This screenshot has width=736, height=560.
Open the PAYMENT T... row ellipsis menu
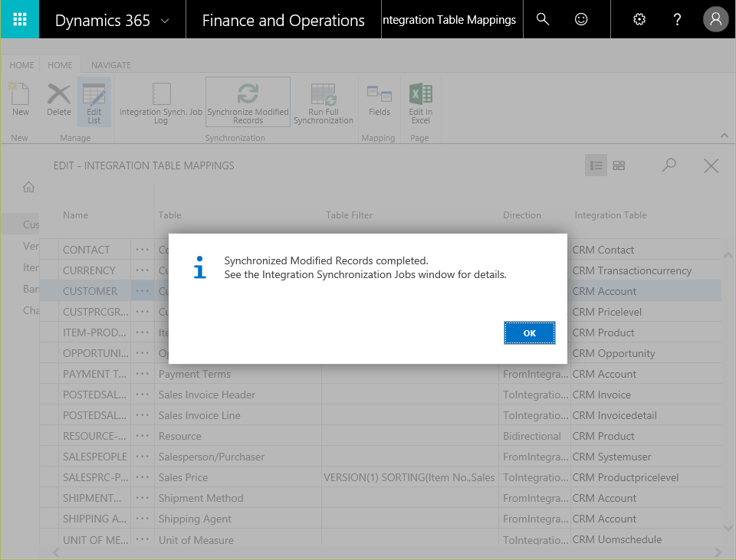tap(143, 374)
